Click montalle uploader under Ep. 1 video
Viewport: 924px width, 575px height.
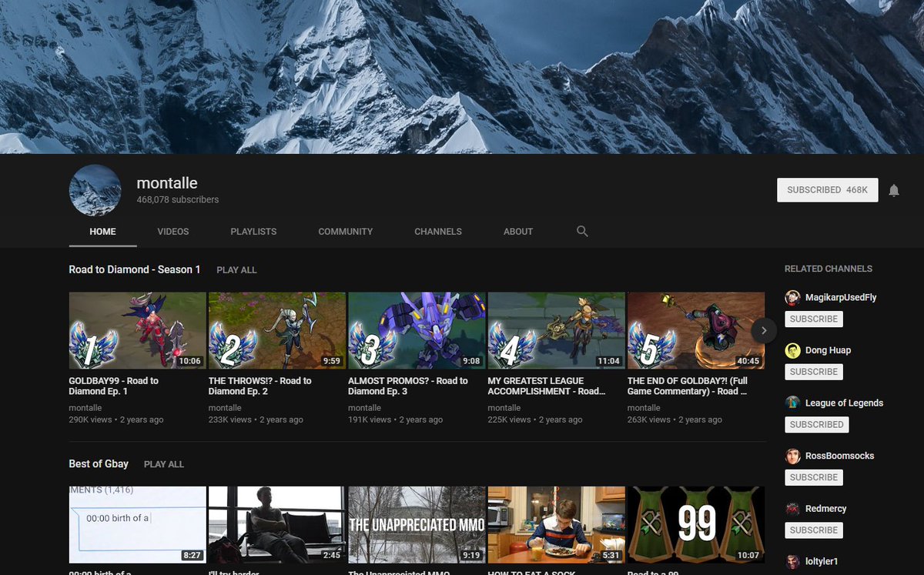[x=85, y=408]
